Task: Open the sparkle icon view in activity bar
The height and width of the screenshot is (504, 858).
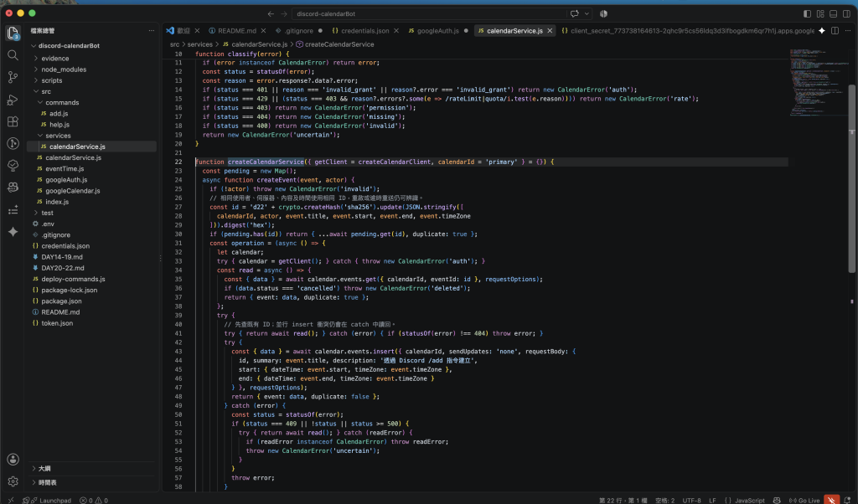Action: pyautogui.click(x=13, y=232)
